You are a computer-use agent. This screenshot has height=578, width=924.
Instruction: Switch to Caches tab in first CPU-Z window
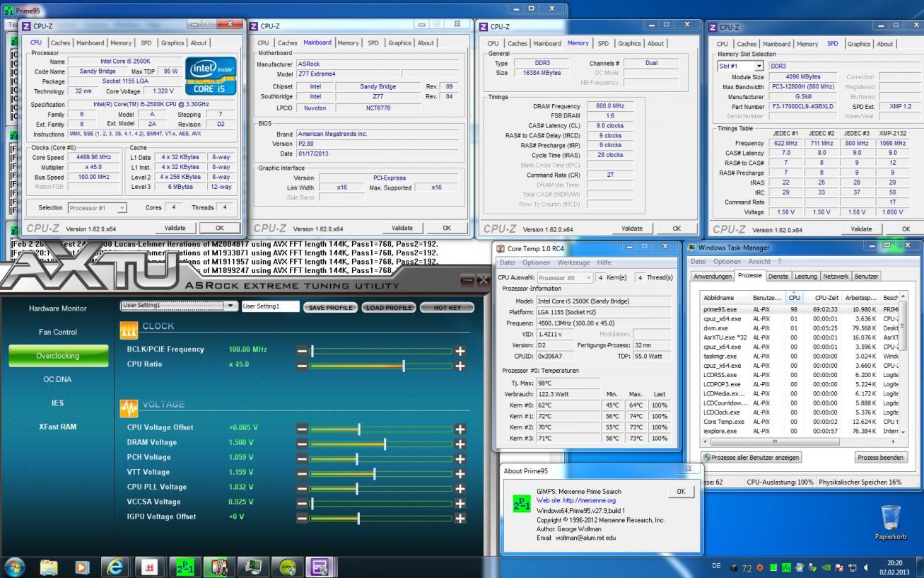[59, 43]
